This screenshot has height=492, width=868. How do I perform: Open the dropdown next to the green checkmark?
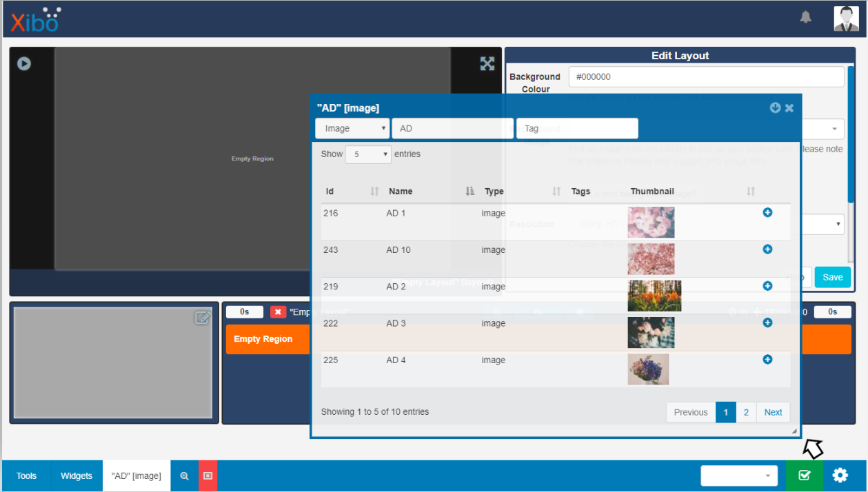[738, 475]
